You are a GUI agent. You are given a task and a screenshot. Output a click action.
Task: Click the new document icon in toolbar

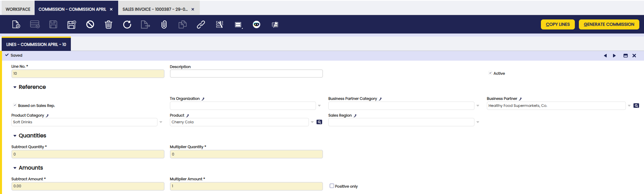click(x=16, y=24)
